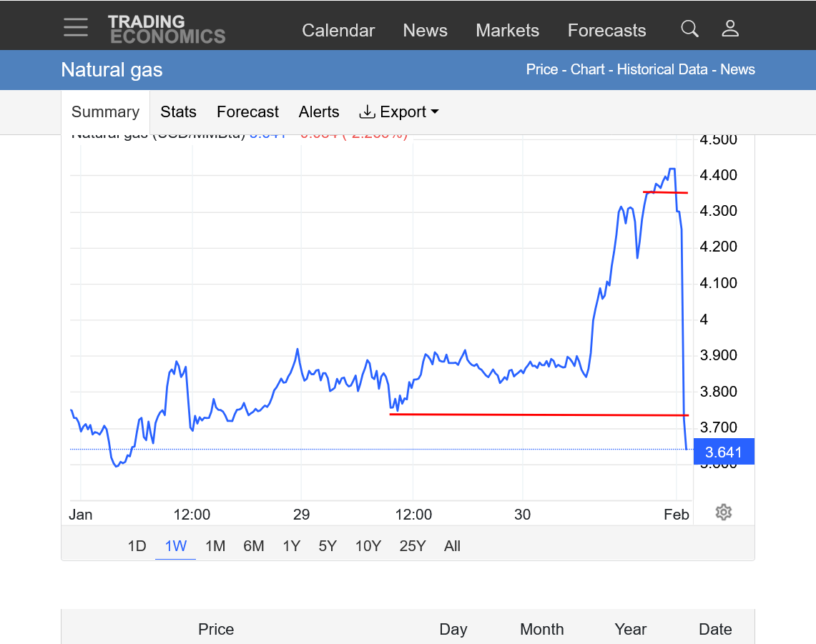Click the Chart link in header
The height and width of the screenshot is (644, 816).
pyautogui.click(x=587, y=69)
